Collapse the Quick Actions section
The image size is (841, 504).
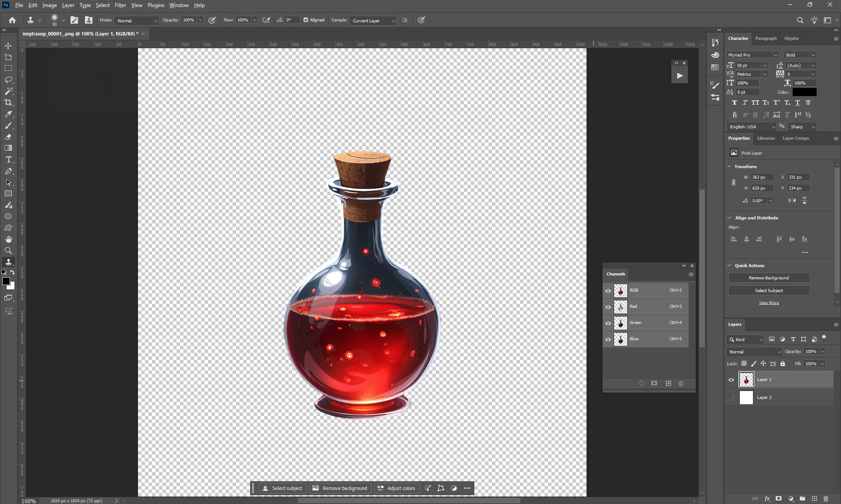[x=730, y=265]
